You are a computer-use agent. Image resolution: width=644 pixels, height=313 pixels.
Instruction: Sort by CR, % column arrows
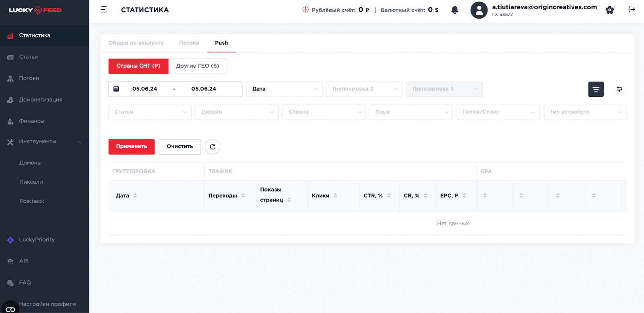pyautogui.click(x=425, y=196)
